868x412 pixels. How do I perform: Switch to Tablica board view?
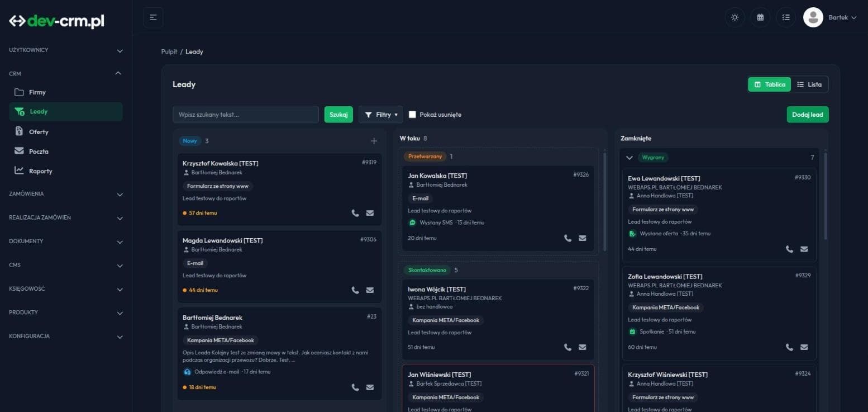click(770, 84)
